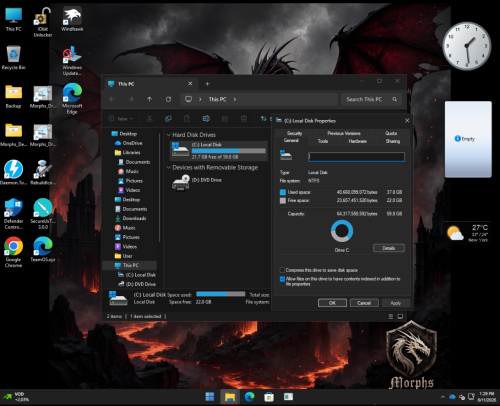Open TeamOS.xyz desktop shortcut
The height and width of the screenshot is (406, 500).
[43, 249]
